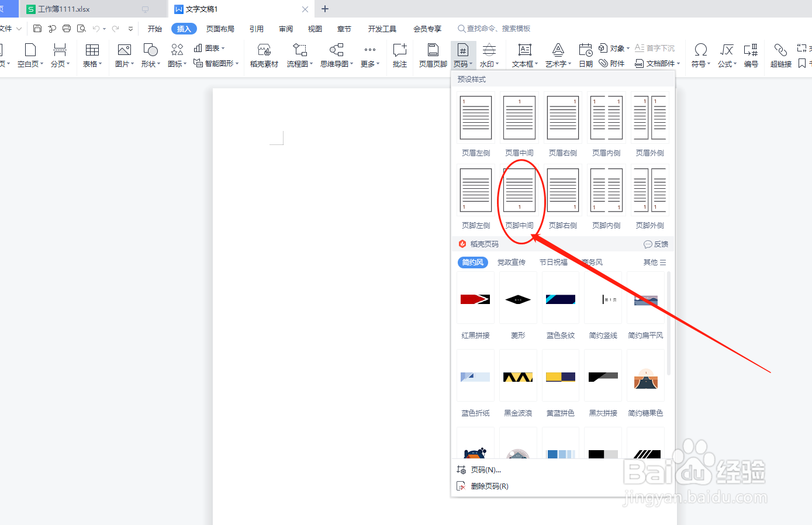812x525 pixels.
Task: Open the 稻壳素材 materials icon
Action: [264, 56]
